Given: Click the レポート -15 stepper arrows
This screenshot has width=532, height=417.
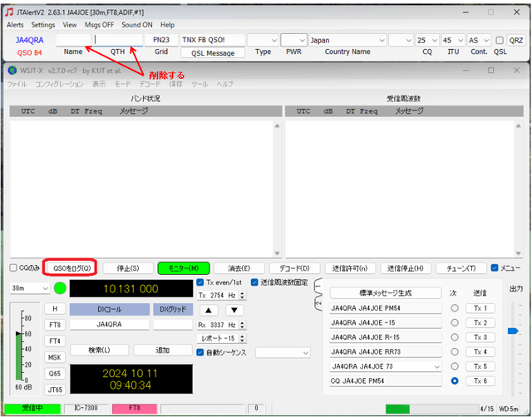Looking at the screenshot, I should coord(242,338).
